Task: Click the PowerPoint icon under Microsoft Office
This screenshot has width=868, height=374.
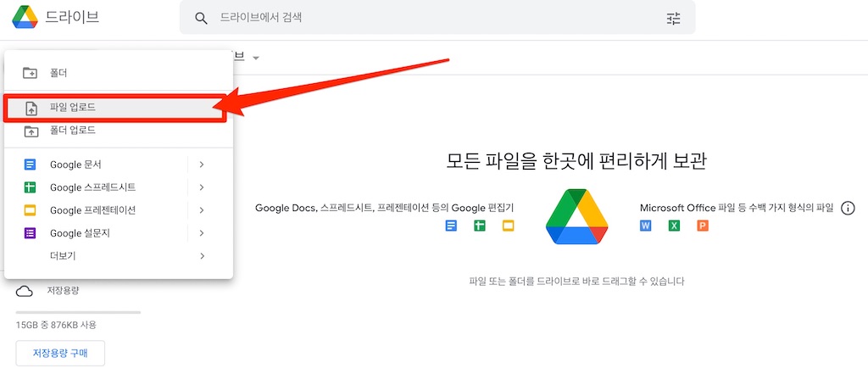Action: tap(703, 226)
